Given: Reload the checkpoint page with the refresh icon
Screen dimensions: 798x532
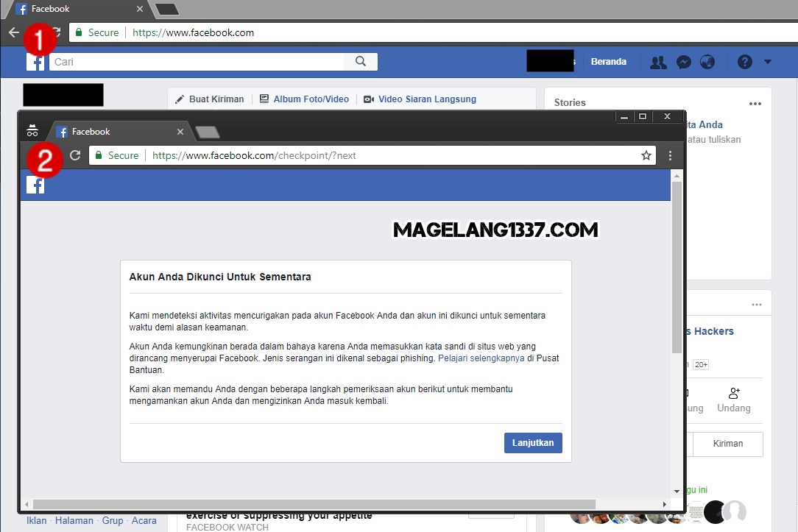Looking at the screenshot, I should [75, 155].
